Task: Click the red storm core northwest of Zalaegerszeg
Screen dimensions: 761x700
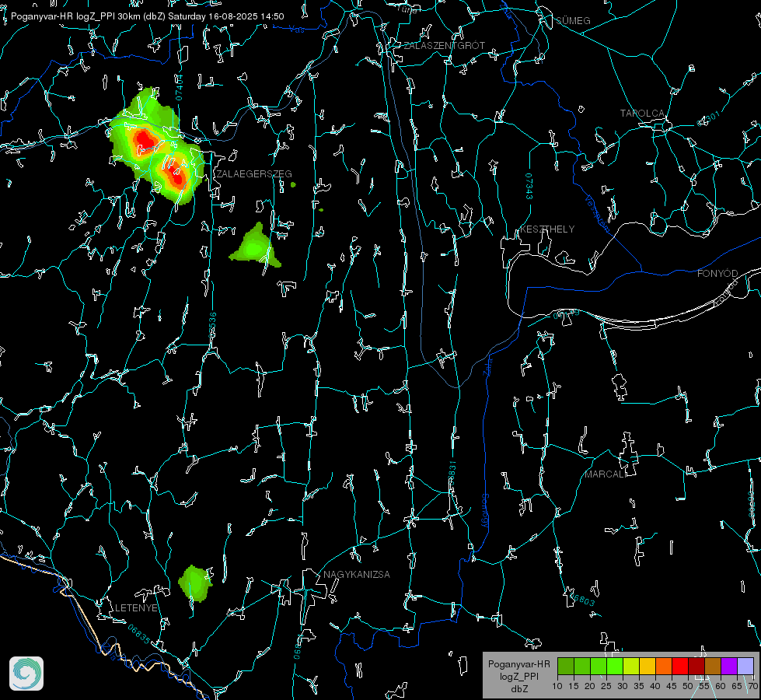Action: [x=145, y=142]
